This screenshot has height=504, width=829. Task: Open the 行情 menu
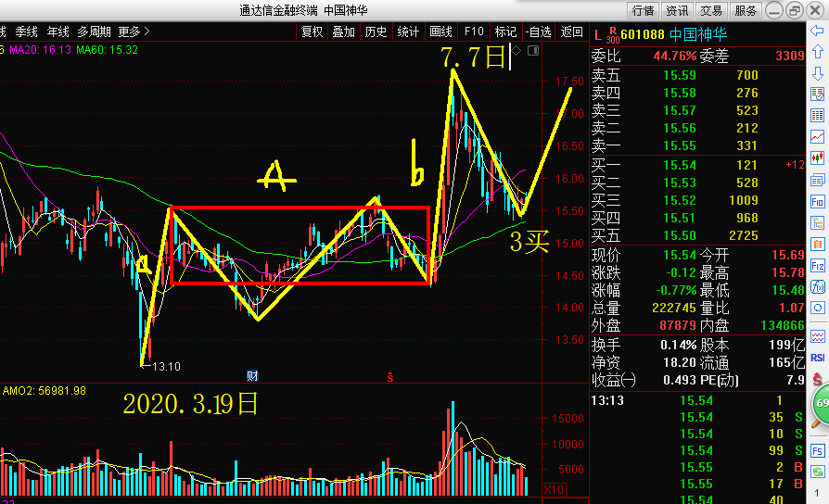click(x=643, y=10)
